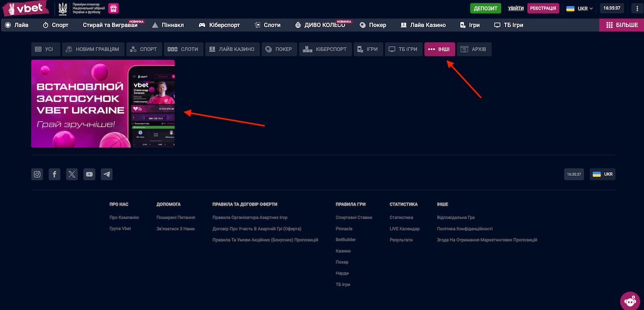Open the Група Vbet footer link

[x=120, y=229]
